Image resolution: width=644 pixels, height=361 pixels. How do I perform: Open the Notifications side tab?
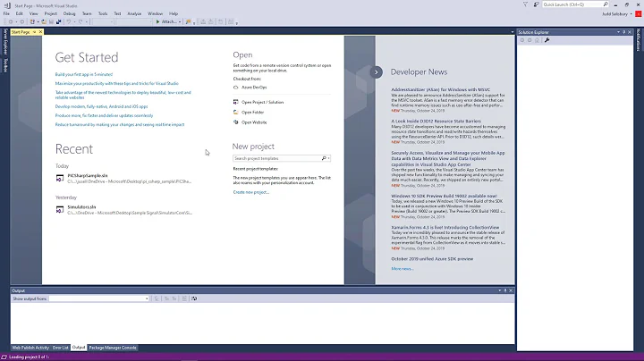(x=639, y=40)
